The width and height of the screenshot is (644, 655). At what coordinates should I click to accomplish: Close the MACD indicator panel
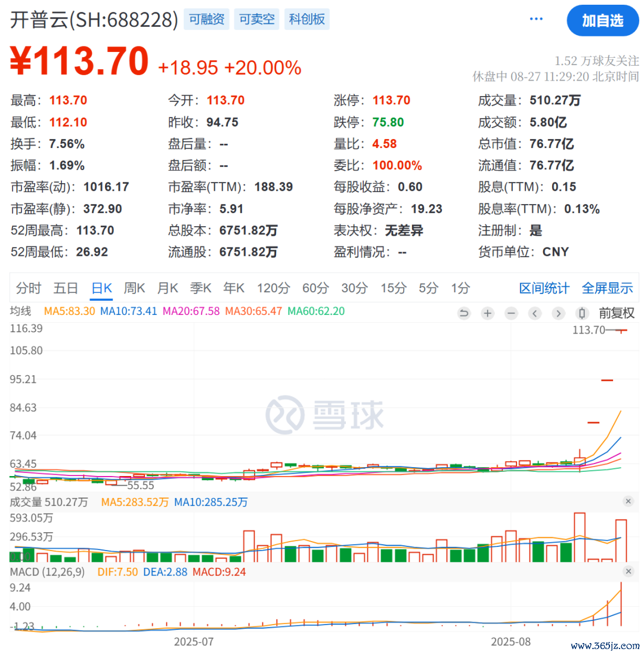pyautogui.click(x=628, y=571)
